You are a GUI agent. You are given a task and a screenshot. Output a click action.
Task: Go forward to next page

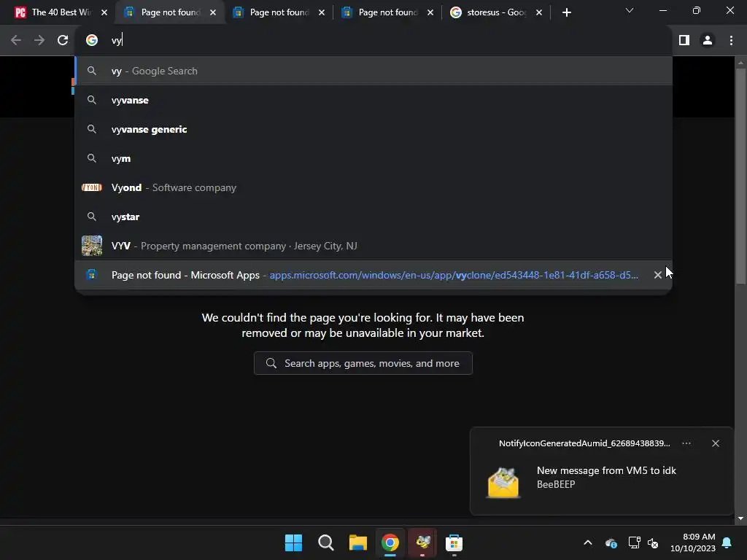[x=39, y=41]
